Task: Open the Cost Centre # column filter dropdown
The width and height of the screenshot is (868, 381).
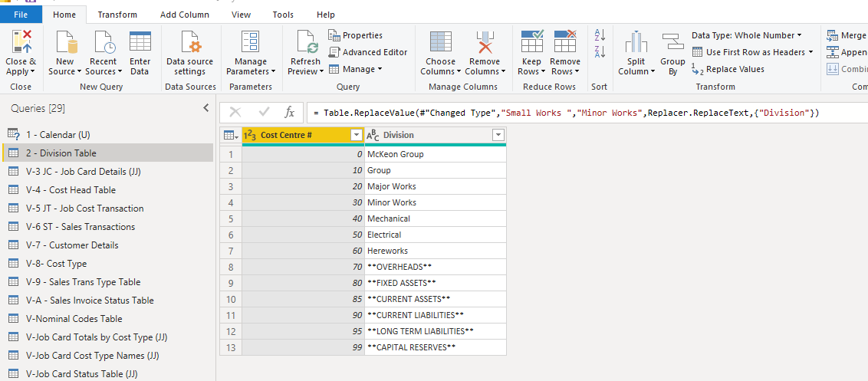Action: point(356,135)
